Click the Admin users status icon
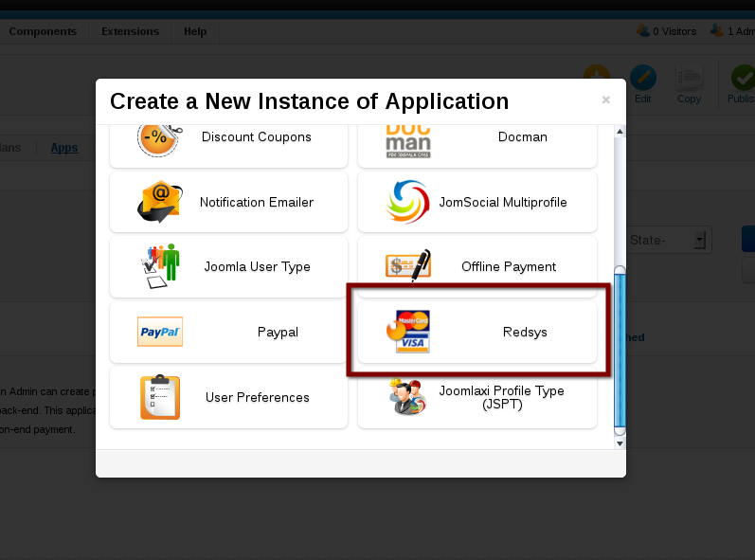This screenshot has width=755, height=560. tap(717, 31)
